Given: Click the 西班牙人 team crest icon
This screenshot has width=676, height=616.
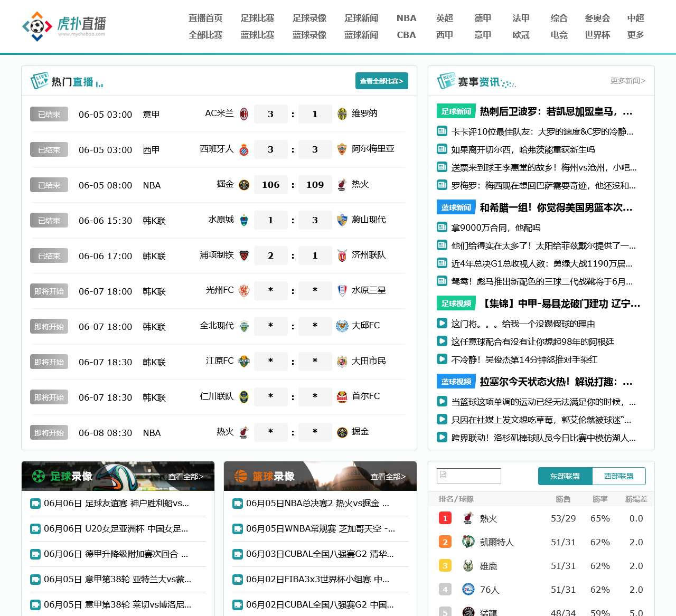Looking at the screenshot, I should point(244,149).
